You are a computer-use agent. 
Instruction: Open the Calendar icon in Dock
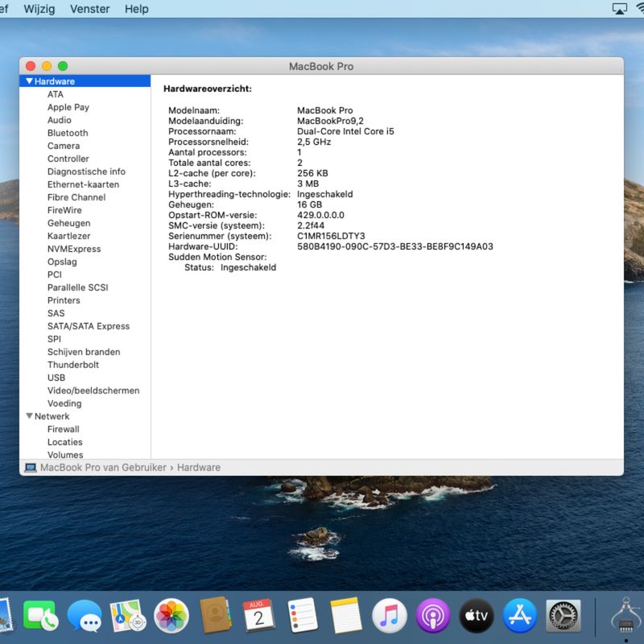click(258, 615)
